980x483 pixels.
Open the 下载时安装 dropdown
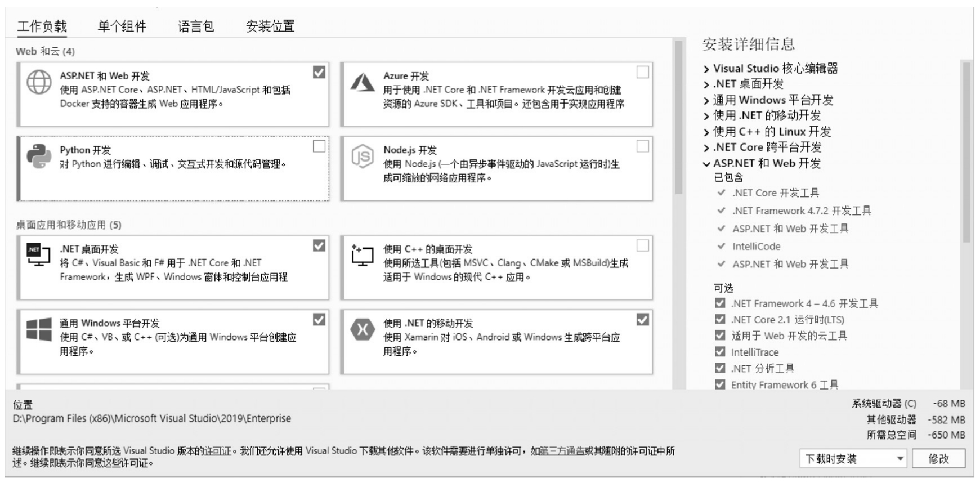coord(853,459)
